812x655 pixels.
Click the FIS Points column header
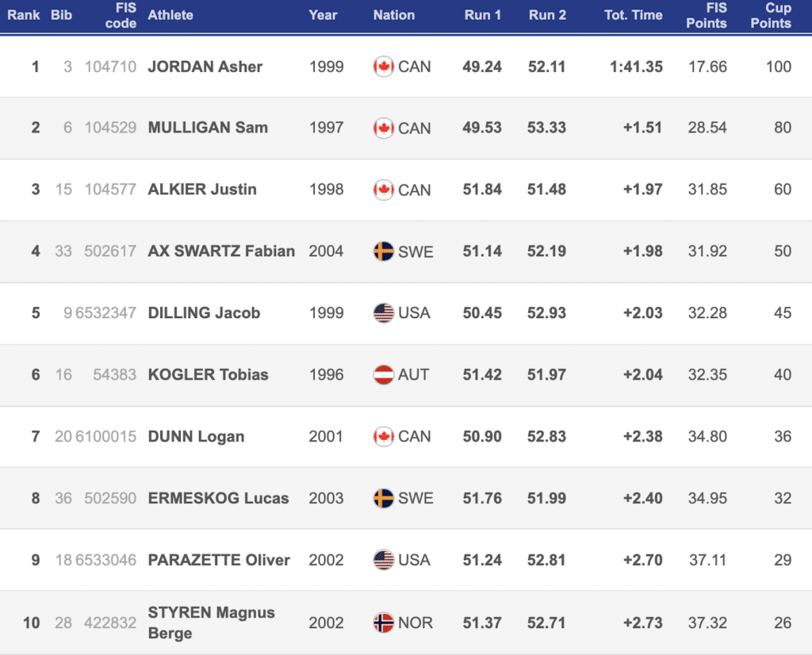706,15
